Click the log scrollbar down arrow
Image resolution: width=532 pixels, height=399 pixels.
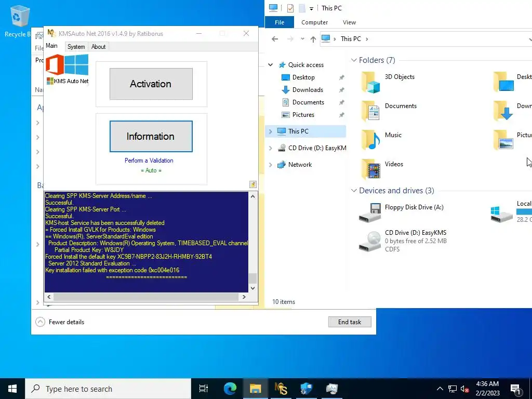click(253, 288)
